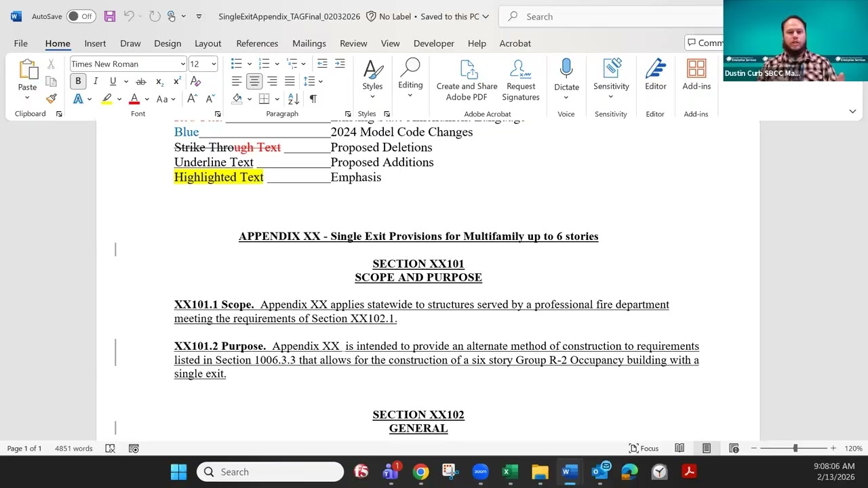
Task: Click the Numbering list icon
Action: (x=264, y=64)
